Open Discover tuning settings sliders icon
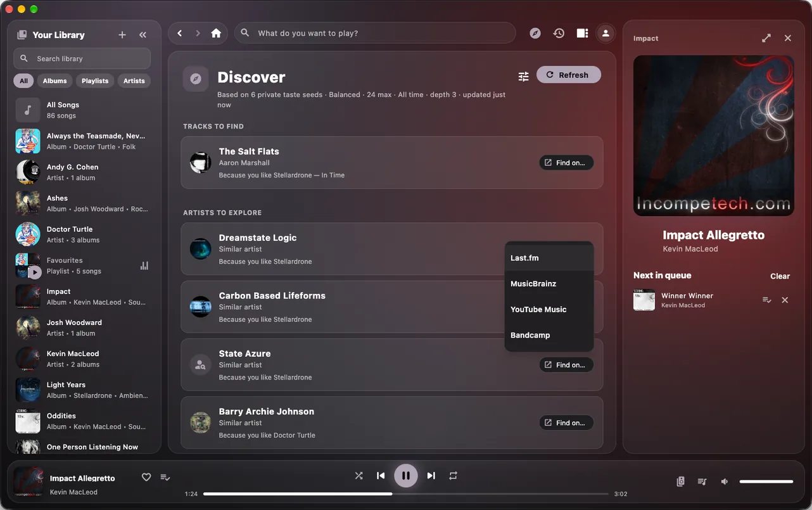 coord(523,76)
